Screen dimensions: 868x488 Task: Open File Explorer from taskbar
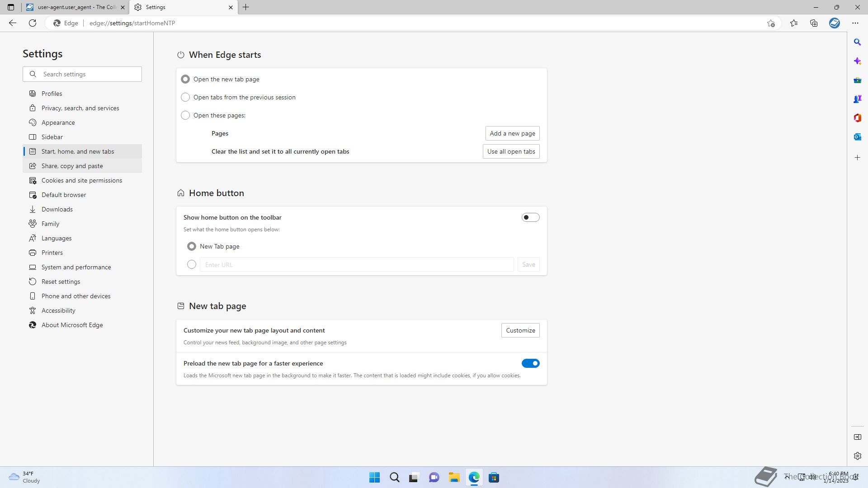click(x=454, y=478)
